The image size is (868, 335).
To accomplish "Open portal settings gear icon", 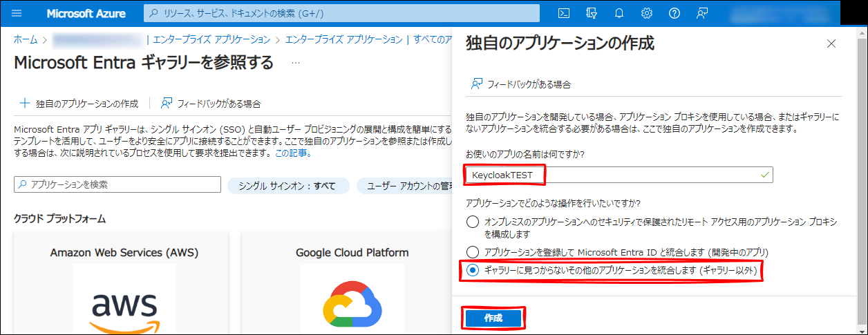I will 647,13.
